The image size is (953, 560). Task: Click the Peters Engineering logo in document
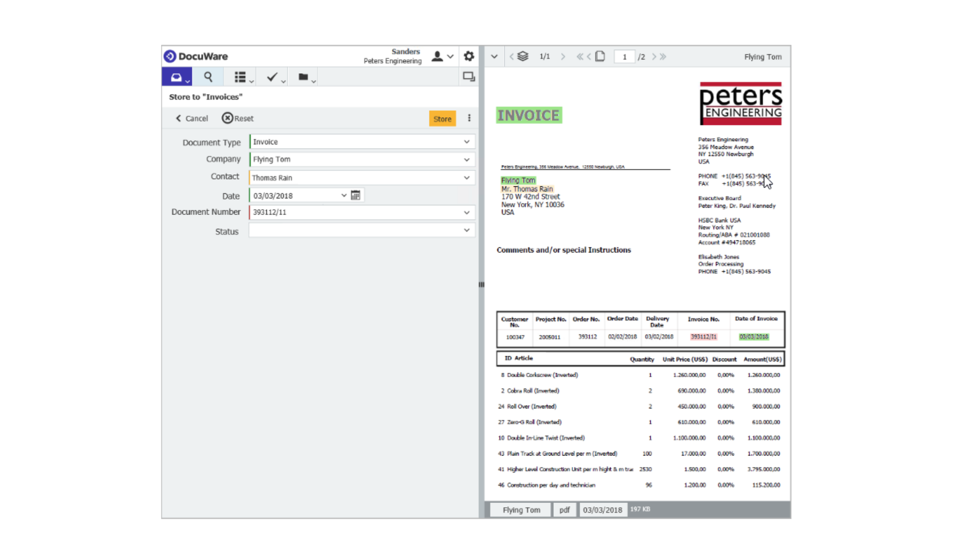coord(741,104)
